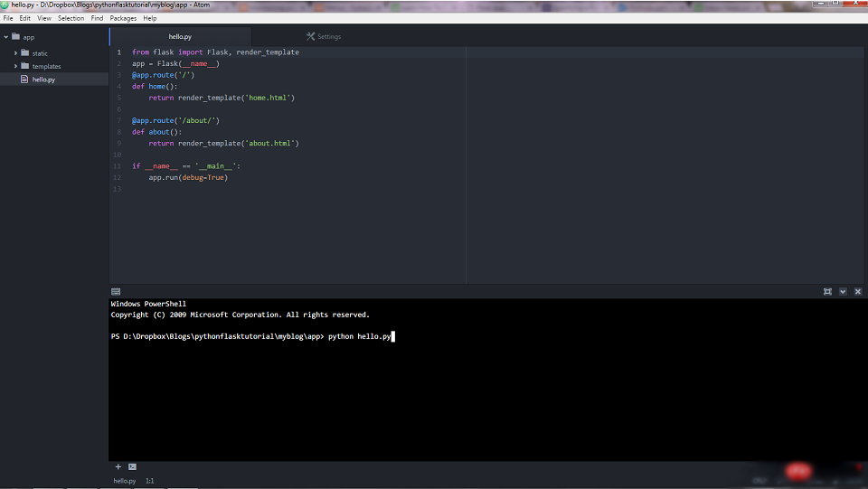Image resolution: width=868 pixels, height=489 pixels.
Task: Click line number 7 in the gutter
Action: 118,120
